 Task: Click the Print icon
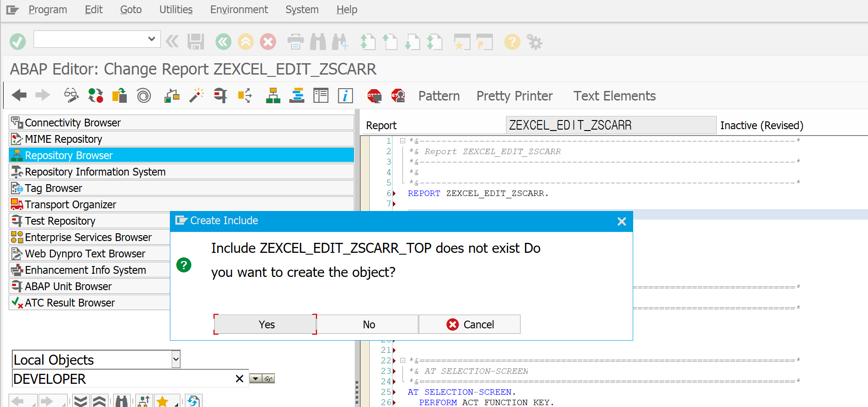(x=296, y=42)
